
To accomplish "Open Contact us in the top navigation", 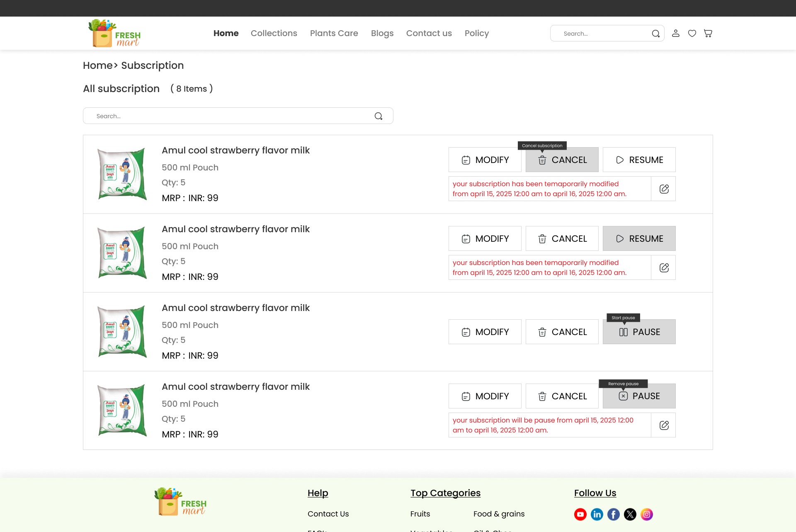I will 429,33.
